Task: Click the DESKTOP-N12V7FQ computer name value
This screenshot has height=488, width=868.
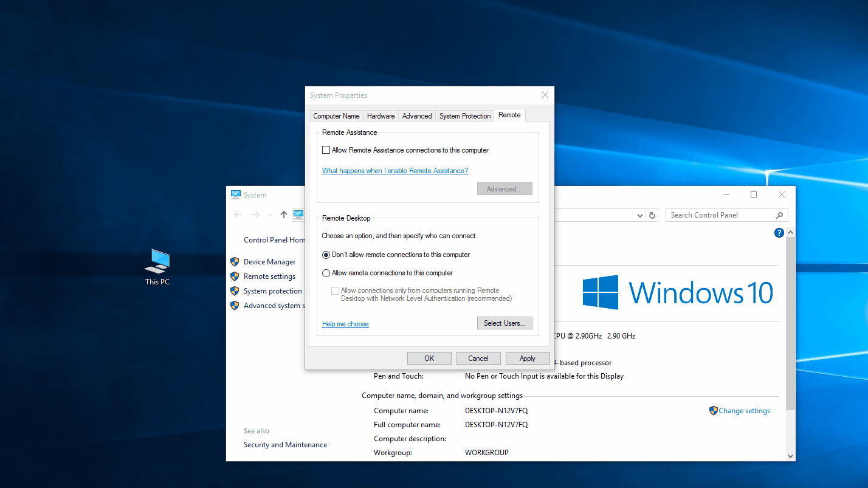Action: 497,411
